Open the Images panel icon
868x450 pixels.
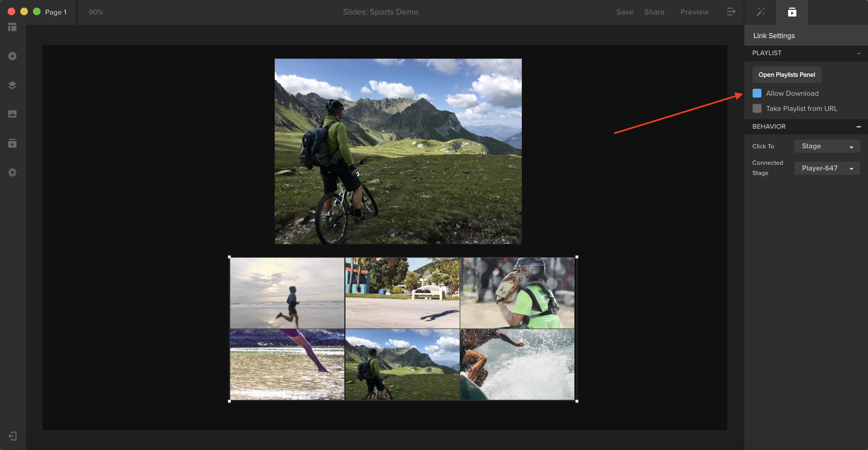tap(12, 114)
